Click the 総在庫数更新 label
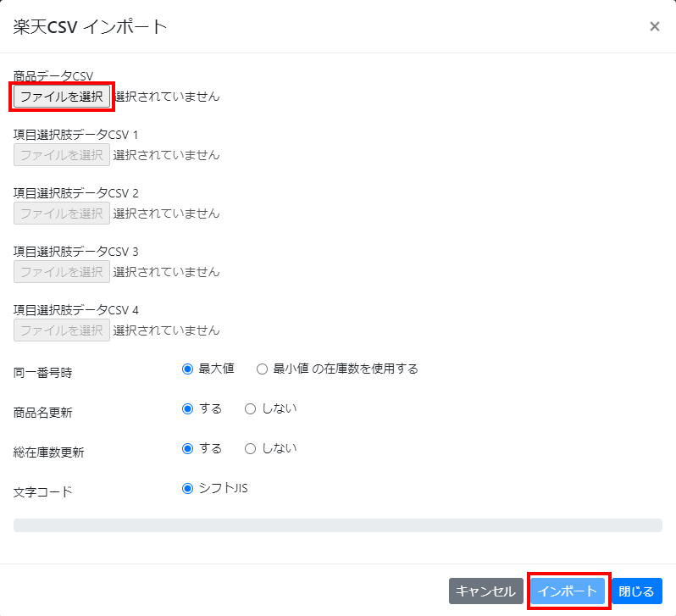Image resolution: width=676 pixels, height=616 pixels. tap(49, 452)
